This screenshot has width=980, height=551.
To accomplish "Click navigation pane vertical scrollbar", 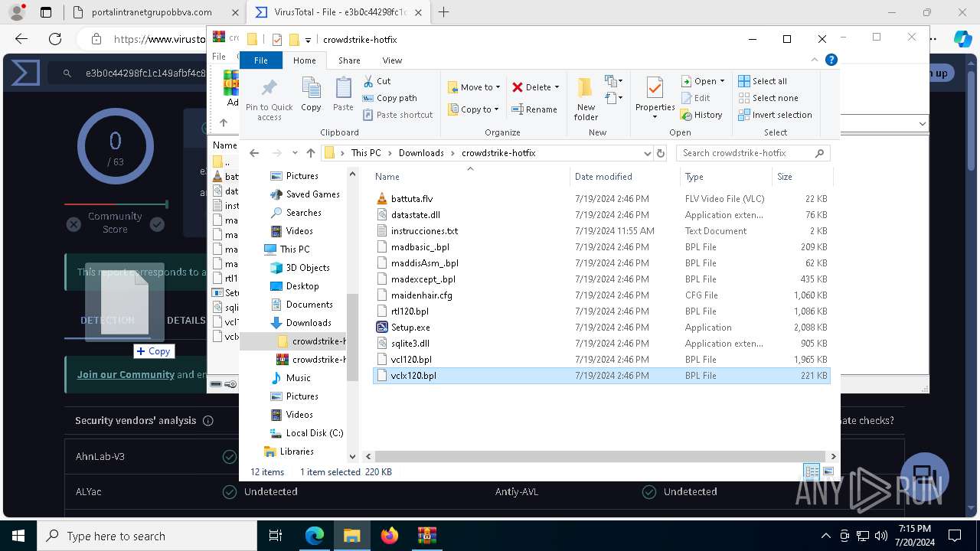I will [352, 337].
